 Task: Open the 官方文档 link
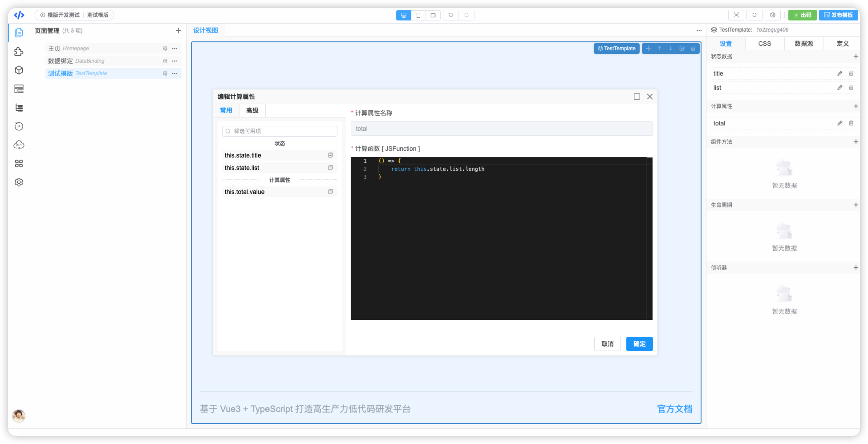click(x=674, y=409)
